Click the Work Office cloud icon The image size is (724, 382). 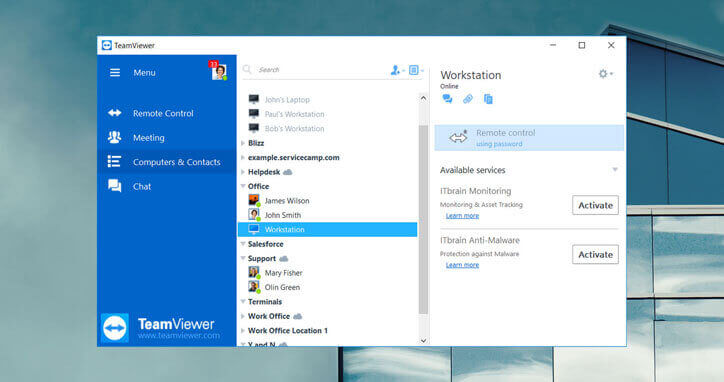click(x=298, y=316)
